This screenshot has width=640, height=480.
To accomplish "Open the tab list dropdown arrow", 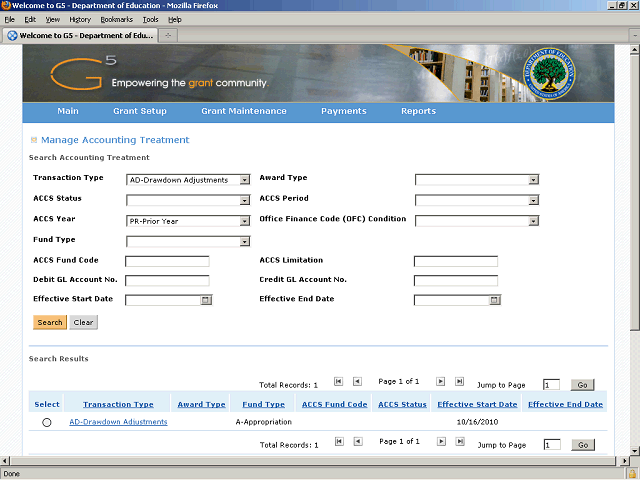I will (635, 36).
